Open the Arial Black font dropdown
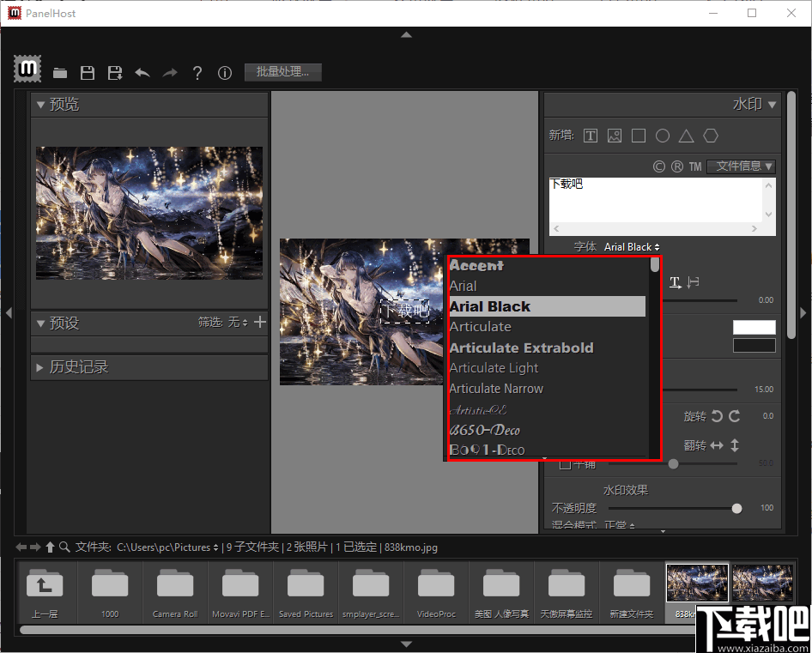This screenshot has height=653, width=812. 632,247
